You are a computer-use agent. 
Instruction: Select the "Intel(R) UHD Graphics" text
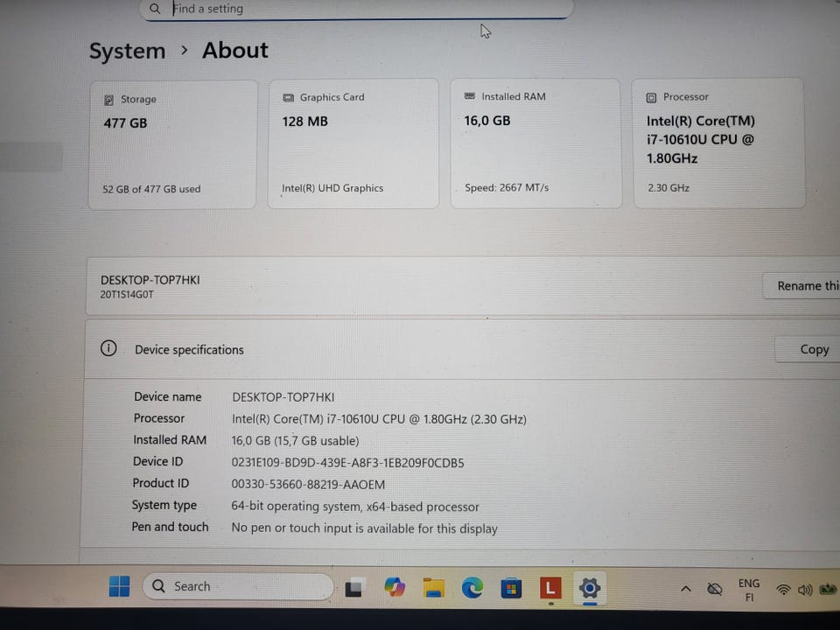(x=332, y=188)
